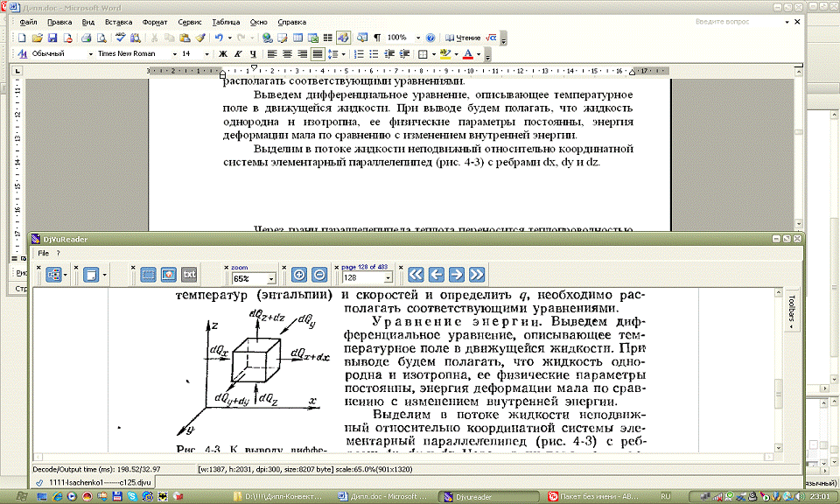Jump to the first page in DjVuReader
The image size is (840, 504).
coord(416,275)
